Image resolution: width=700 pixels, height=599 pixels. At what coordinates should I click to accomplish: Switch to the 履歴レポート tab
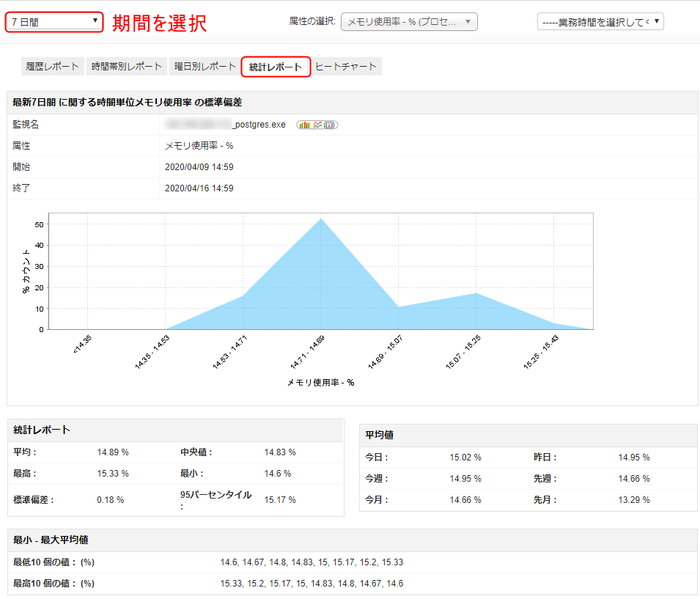(x=53, y=67)
